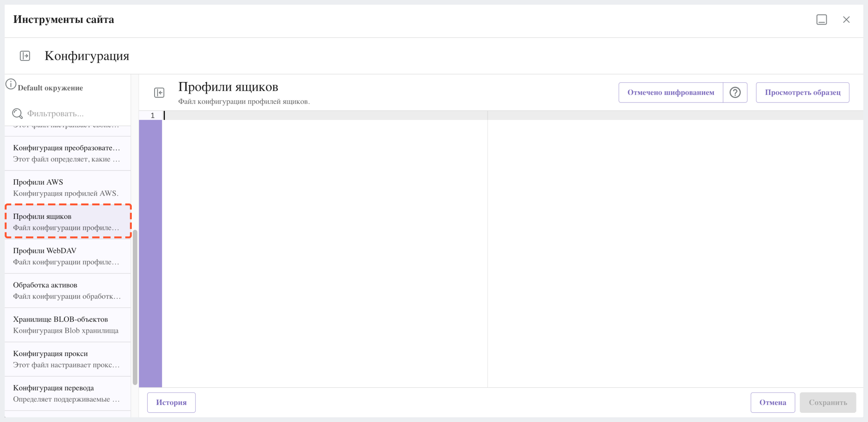
Task: Open the encryption help question-mark icon
Action: 735,92
